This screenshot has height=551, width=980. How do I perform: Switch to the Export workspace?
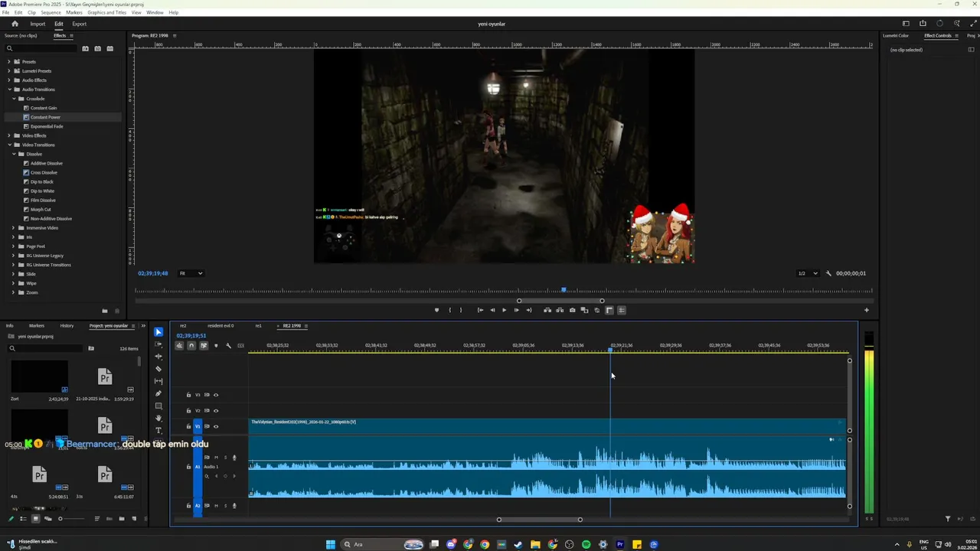point(79,24)
